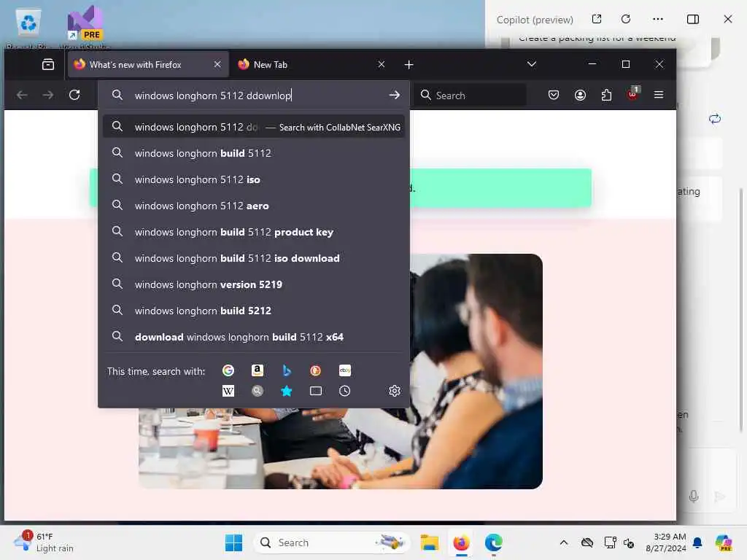This screenshot has height=560, width=747.
Task: Search with DuckDuckGo engine icon
Action: tap(315, 370)
